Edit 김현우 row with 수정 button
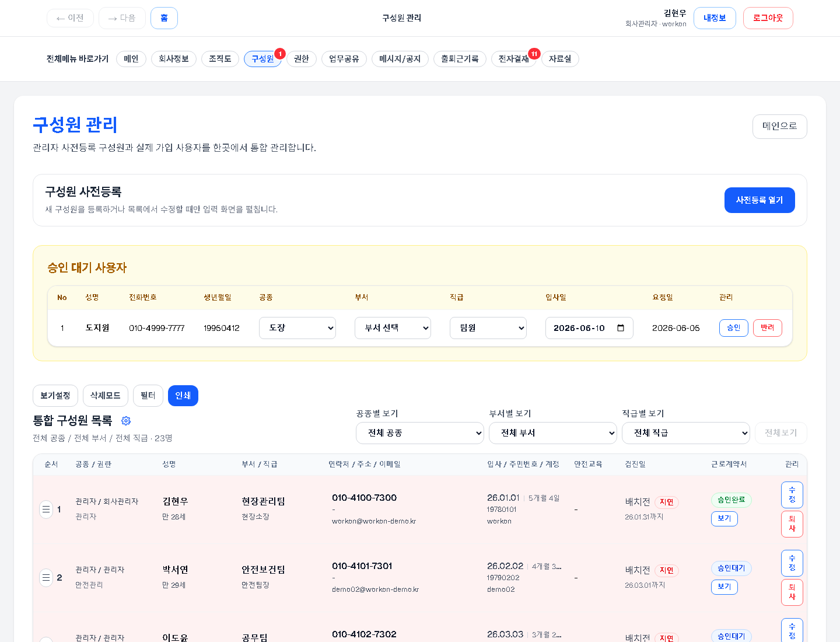 (x=792, y=495)
